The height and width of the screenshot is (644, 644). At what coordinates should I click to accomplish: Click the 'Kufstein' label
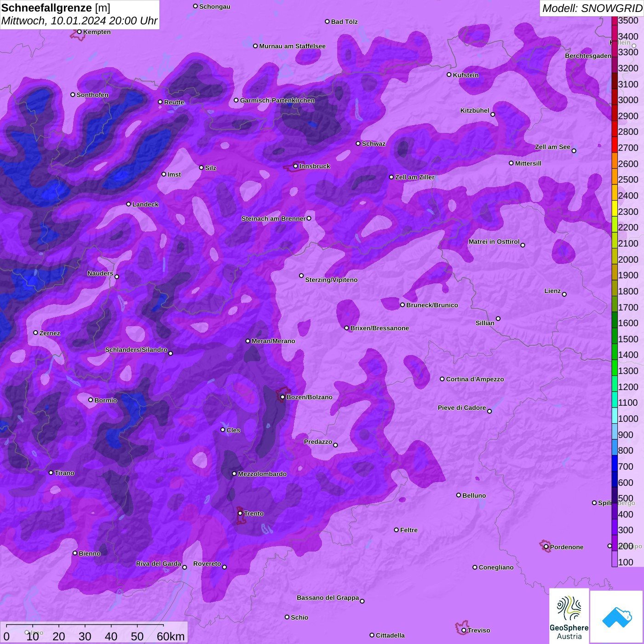coord(466,75)
